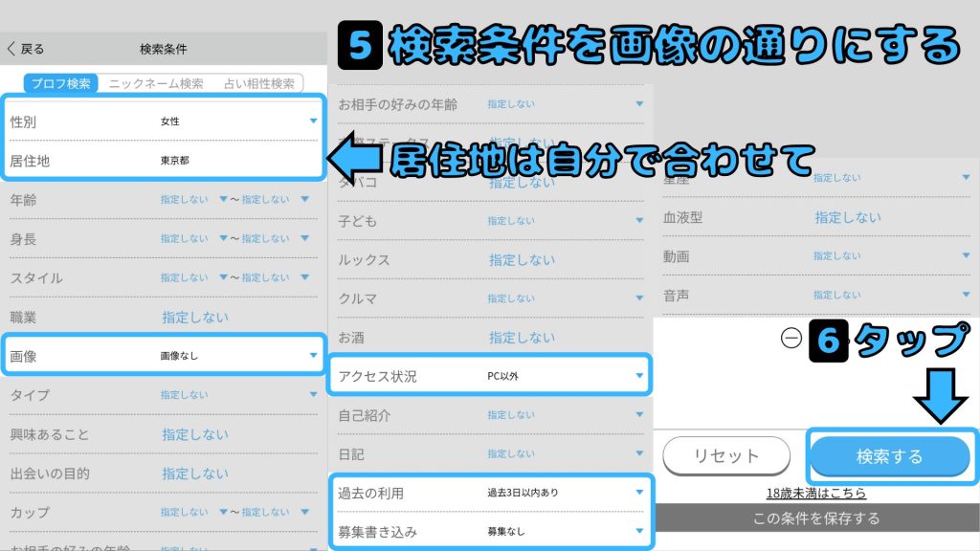Open the アクセス状況 dropdown showing PC以外
This screenshot has width=980, height=551.
[639, 376]
